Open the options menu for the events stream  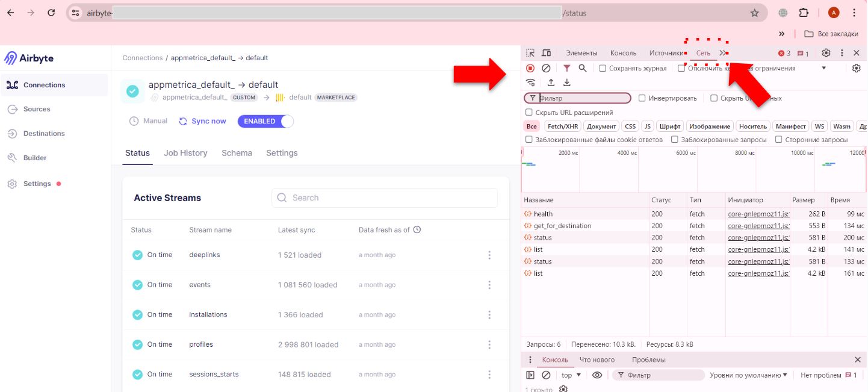(x=489, y=285)
